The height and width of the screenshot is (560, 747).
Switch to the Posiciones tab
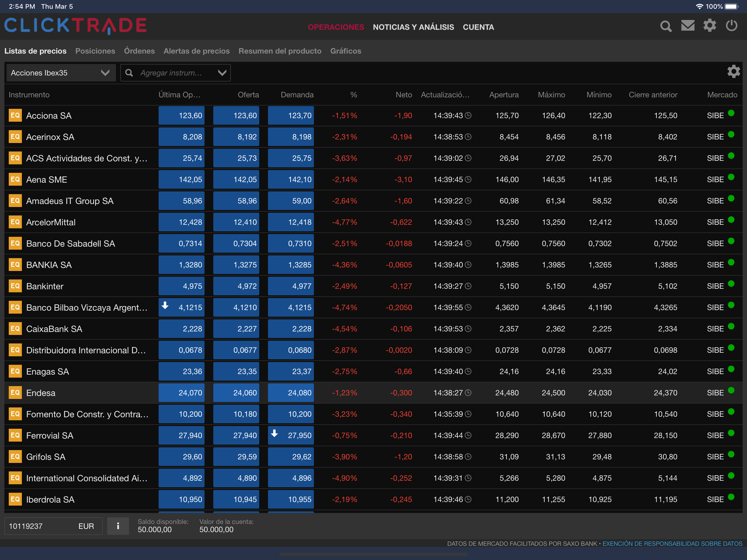[95, 51]
